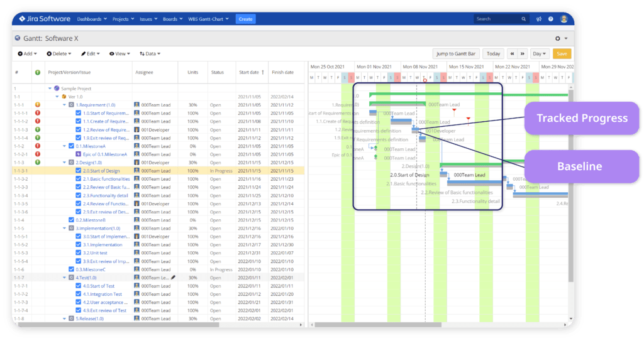644x341 pixels.
Task: Open the help question mark icon
Action: tap(551, 19)
